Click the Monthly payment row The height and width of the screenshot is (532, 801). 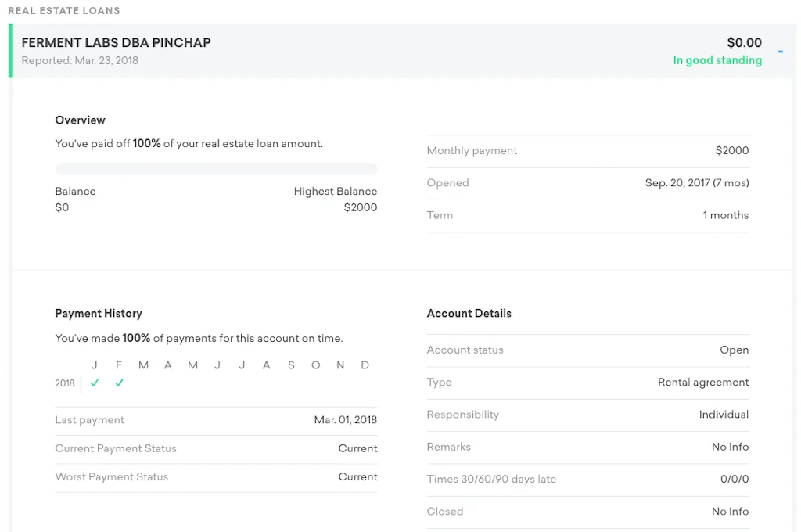click(587, 151)
